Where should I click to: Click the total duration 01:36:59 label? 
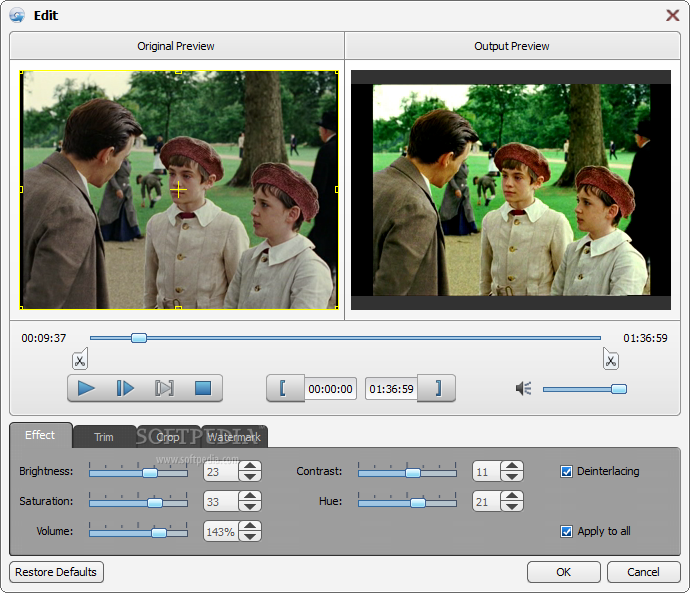[x=645, y=338]
